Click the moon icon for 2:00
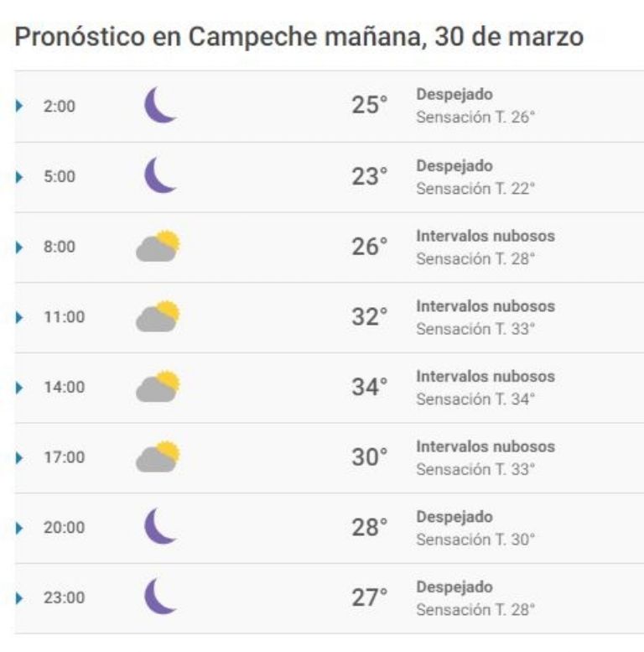 point(160,105)
